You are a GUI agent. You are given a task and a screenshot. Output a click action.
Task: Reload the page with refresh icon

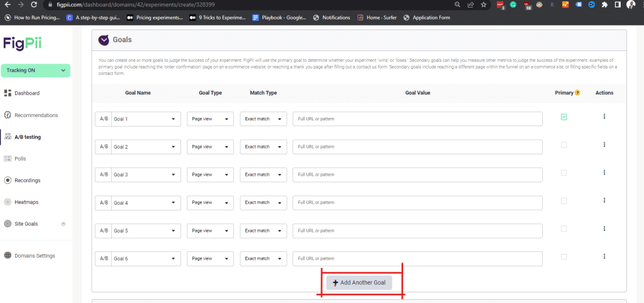(x=34, y=5)
